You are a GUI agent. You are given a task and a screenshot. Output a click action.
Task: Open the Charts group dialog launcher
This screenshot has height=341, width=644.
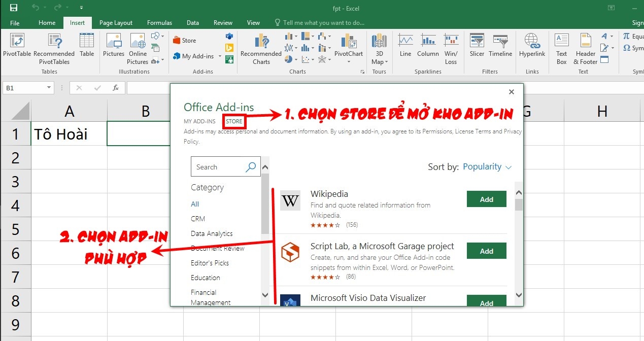[362, 72]
